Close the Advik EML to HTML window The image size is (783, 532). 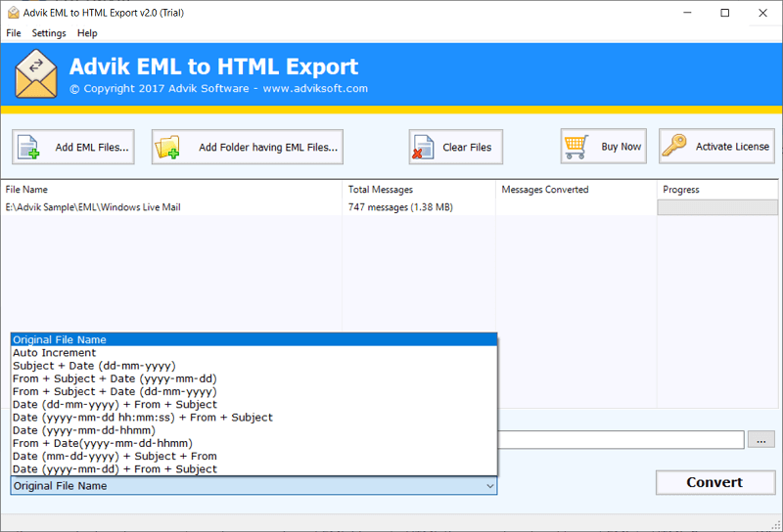[763, 13]
